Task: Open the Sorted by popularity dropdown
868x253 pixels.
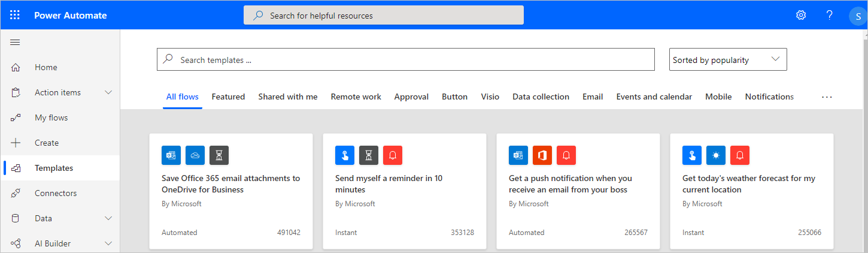Action: (x=728, y=59)
